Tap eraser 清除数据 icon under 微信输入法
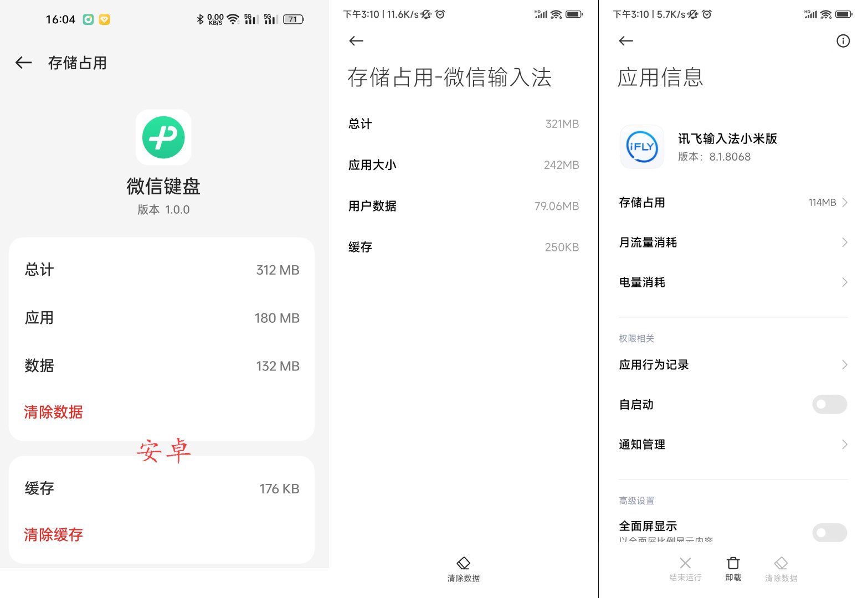Image resolution: width=868 pixels, height=598 pixels. pyautogui.click(x=463, y=564)
